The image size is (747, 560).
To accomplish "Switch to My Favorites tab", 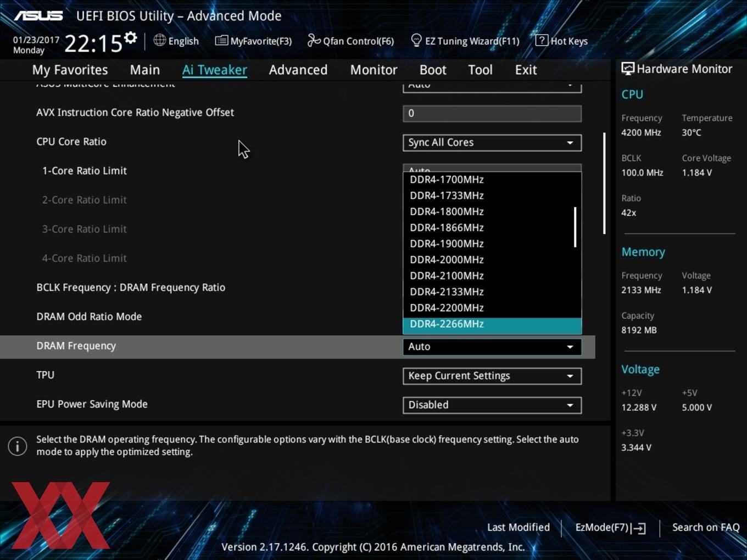I will (70, 70).
